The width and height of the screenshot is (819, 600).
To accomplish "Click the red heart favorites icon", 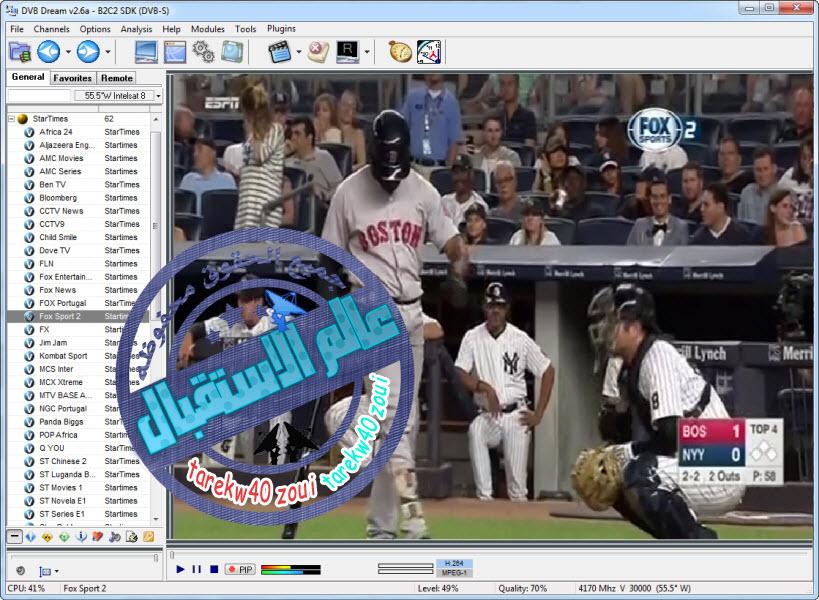I will (x=98, y=537).
